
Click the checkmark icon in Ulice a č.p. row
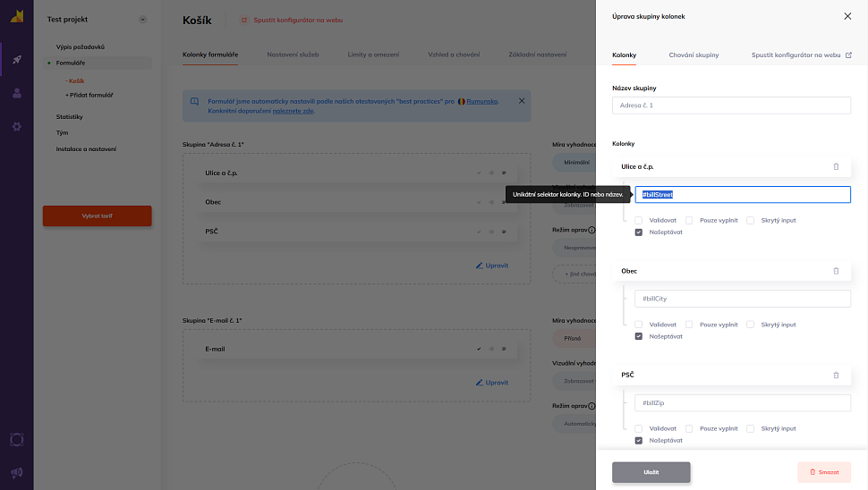point(479,173)
